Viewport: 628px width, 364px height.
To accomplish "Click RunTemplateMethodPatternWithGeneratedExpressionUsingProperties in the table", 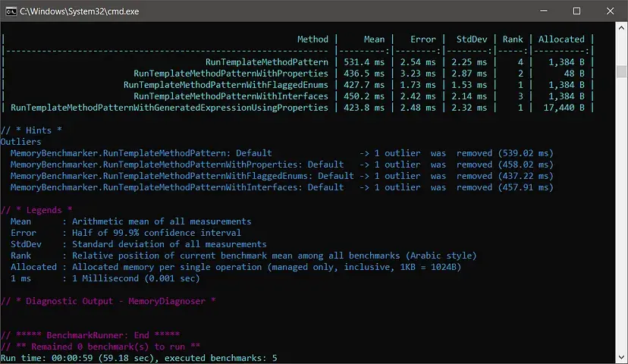I will coord(169,108).
